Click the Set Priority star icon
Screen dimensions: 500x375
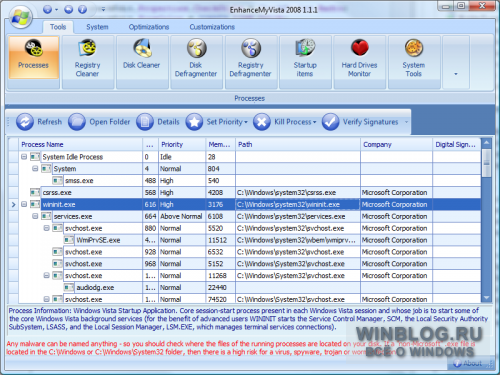194,122
